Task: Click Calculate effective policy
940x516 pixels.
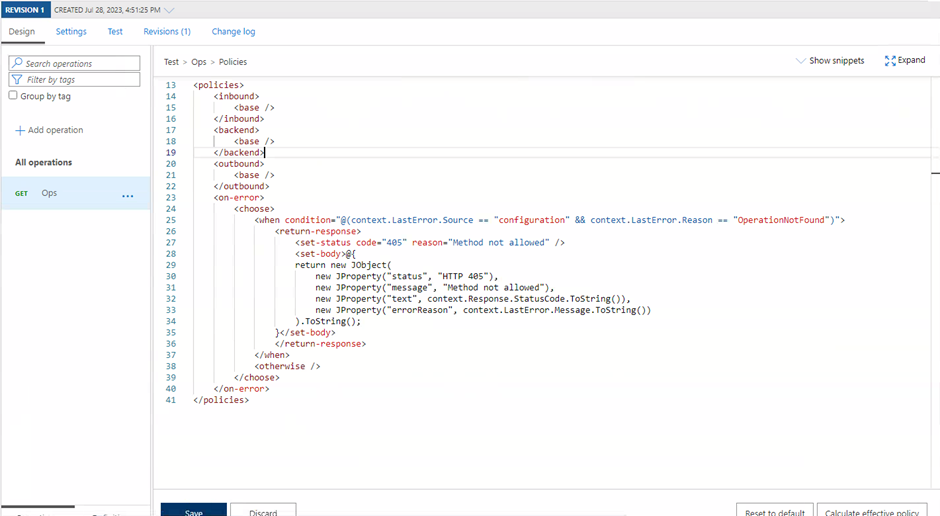Action: coord(872,510)
